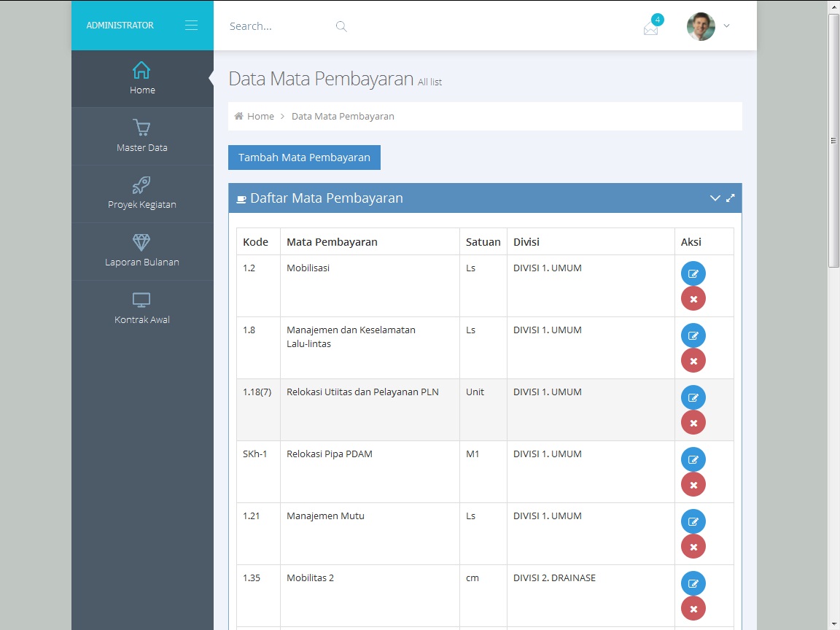This screenshot has width=840, height=630.
Task: Delete the Mobilitas 2 row
Action: (693, 609)
